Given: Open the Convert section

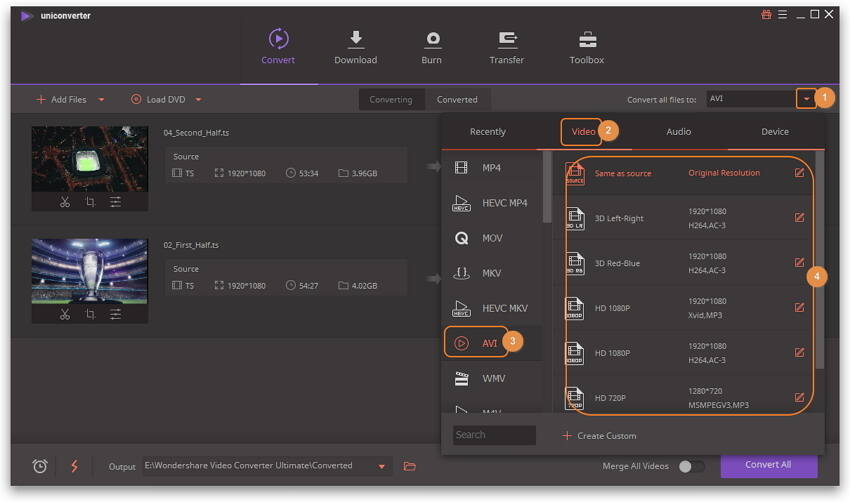Looking at the screenshot, I should tap(278, 47).
